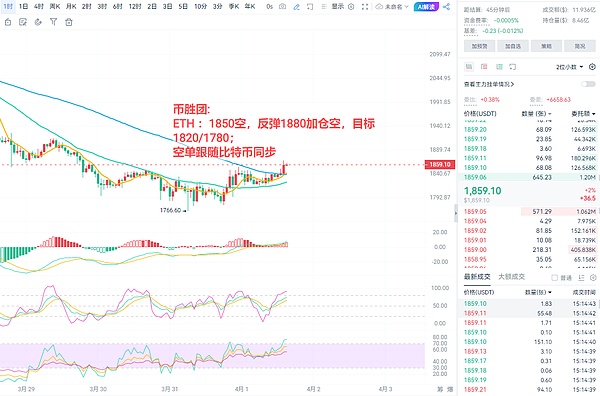This screenshot has width=600, height=396.
Task: Open trades list 数量(张) dropdown
Action: coord(538,292)
